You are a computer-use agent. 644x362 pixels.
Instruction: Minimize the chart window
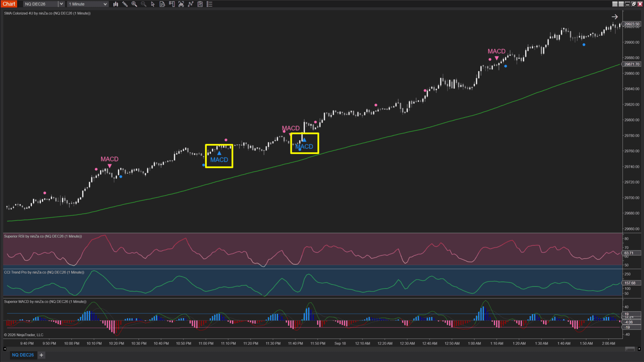628,4
